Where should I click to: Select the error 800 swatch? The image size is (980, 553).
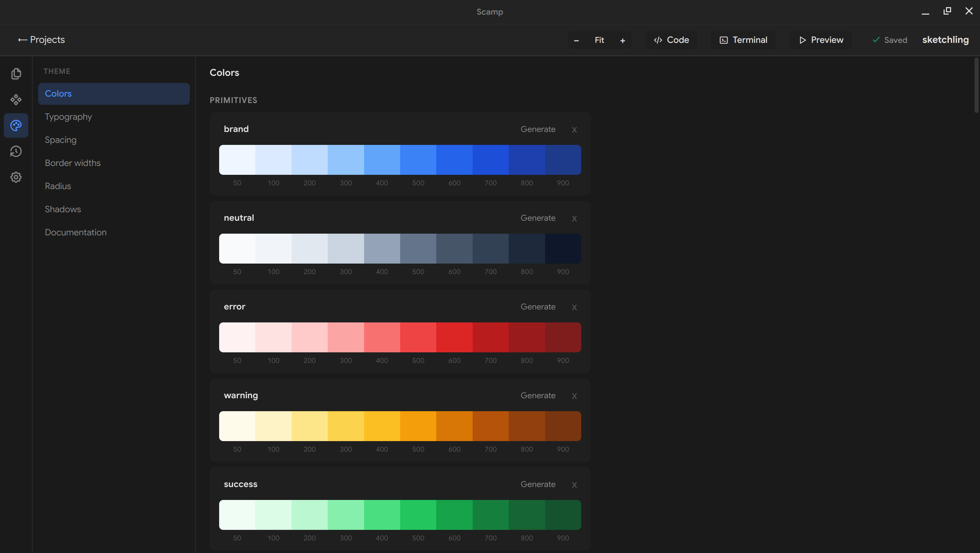(x=527, y=337)
